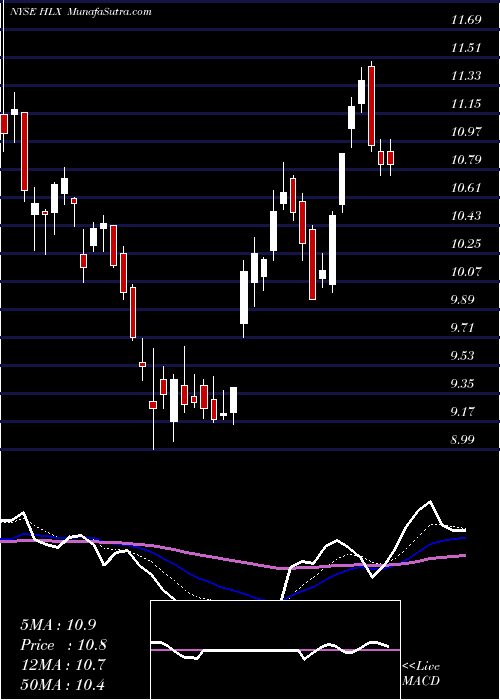Image resolution: width=500 pixels, height=700 pixels.
Task: Click inside the MACD inset chart
Action: coord(275,650)
